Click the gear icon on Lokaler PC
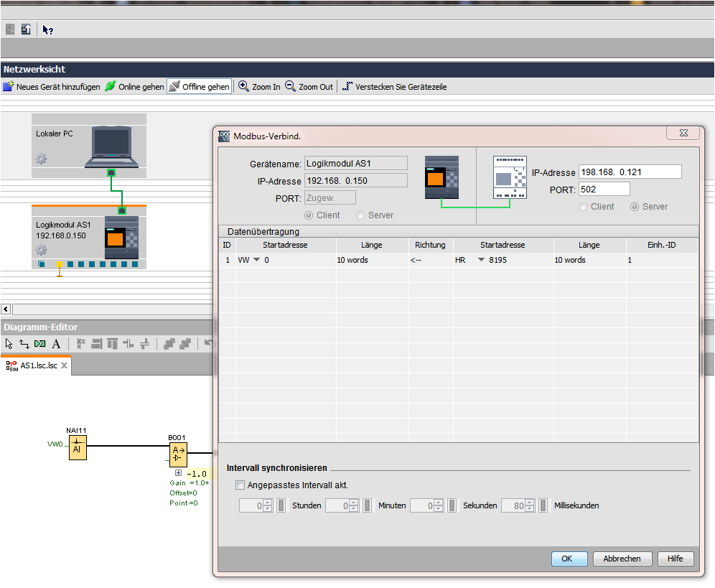The height and width of the screenshot is (588, 715). tap(41, 159)
